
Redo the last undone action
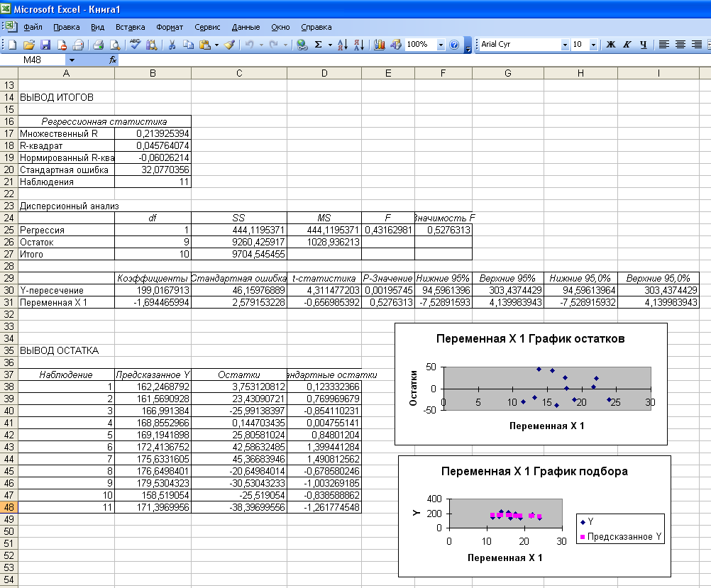(273, 45)
